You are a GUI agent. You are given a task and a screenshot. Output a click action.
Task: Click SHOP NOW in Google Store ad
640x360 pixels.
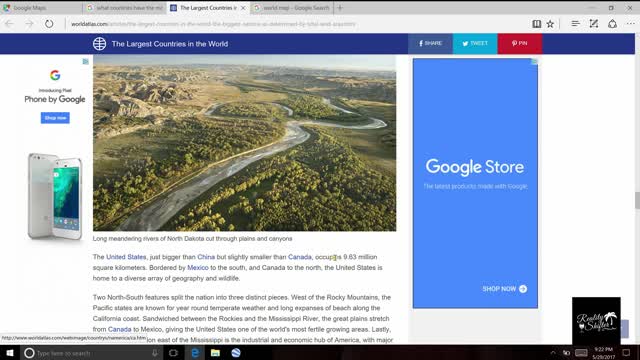pyautogui.click(x=504, y=289)
